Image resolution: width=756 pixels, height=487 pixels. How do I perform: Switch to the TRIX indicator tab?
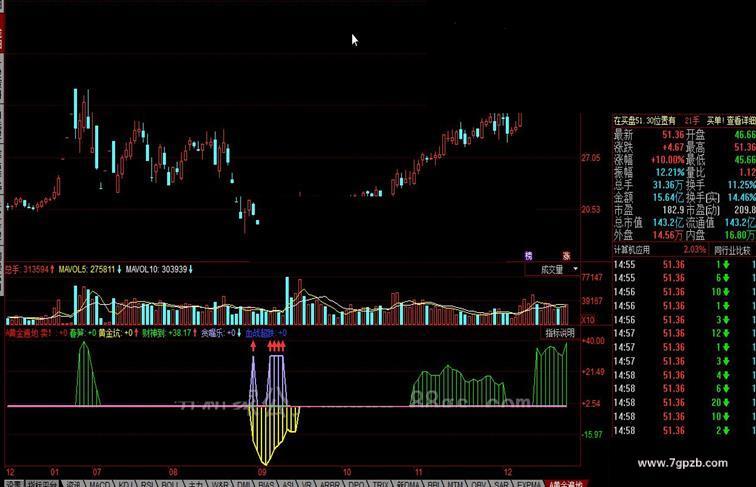point(380,484)
